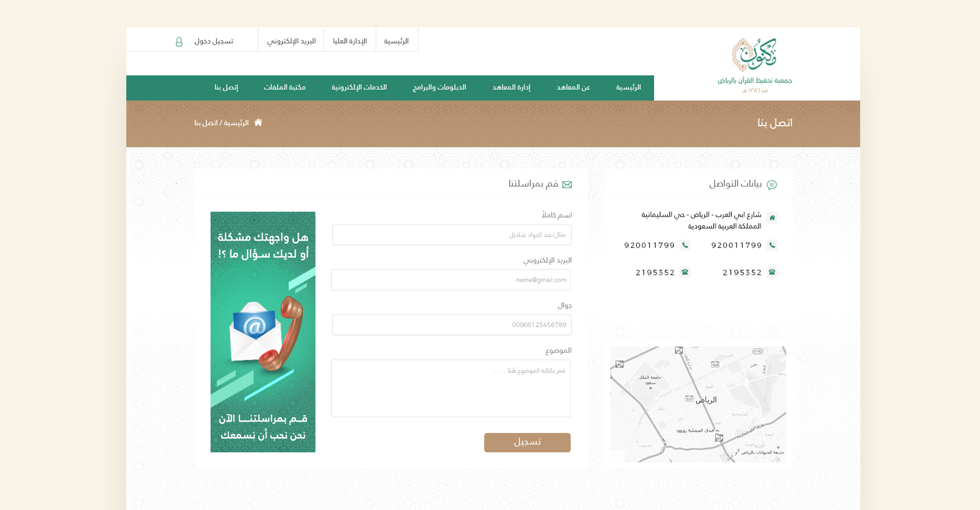Viewport: 980px width, 510px height.
Task: Click the اتصل بنا page title
Action: point(775,122)
